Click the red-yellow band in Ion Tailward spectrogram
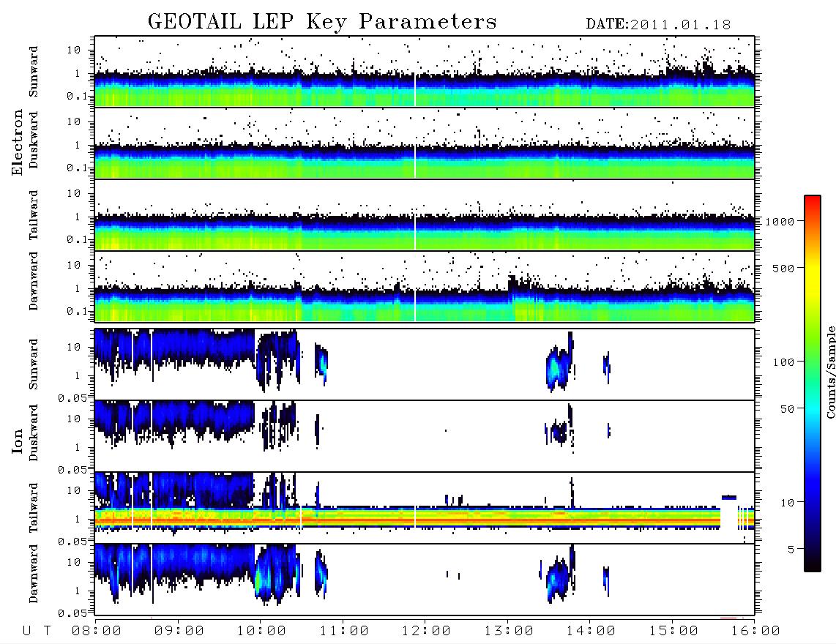 point(408,517)
